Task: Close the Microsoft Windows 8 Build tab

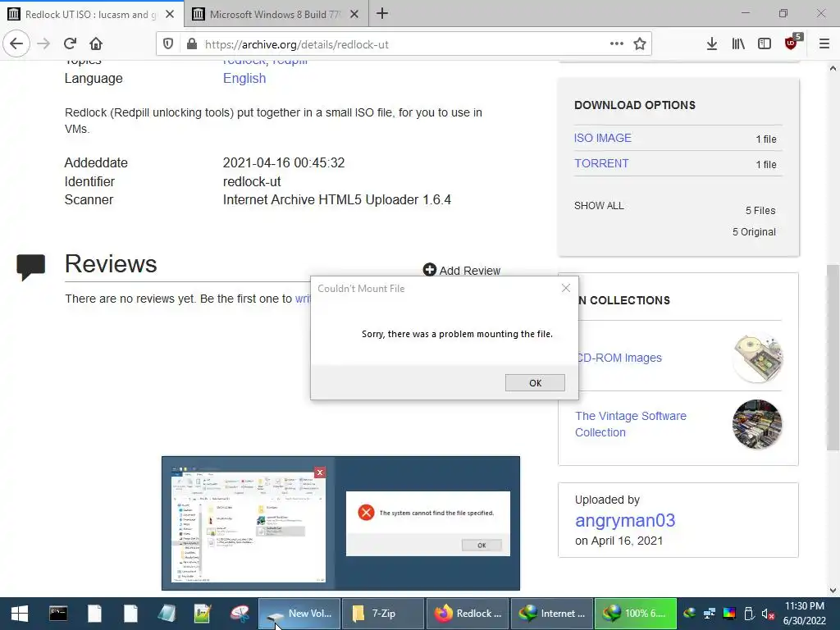Action: coord(354,15)
